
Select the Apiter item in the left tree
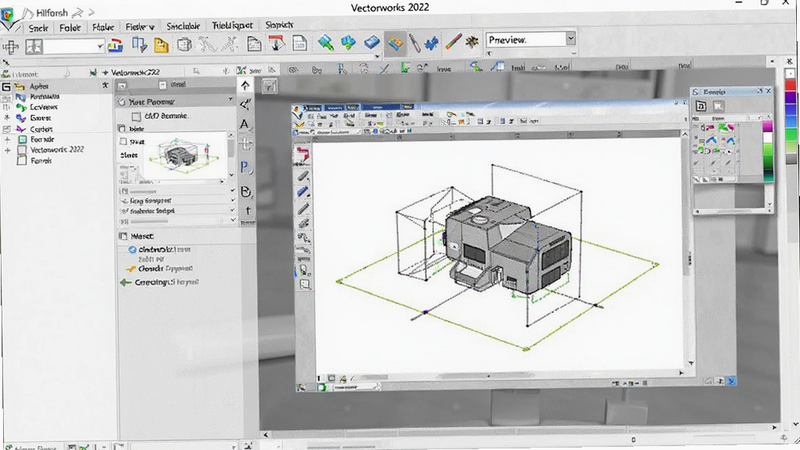coord(39,86)
